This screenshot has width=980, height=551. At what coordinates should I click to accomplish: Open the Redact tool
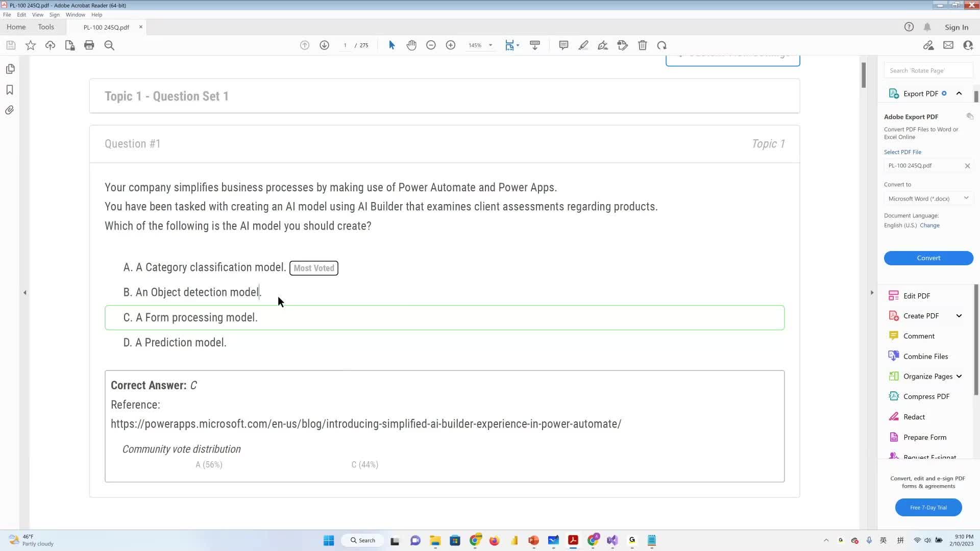[x=914, y=417]
